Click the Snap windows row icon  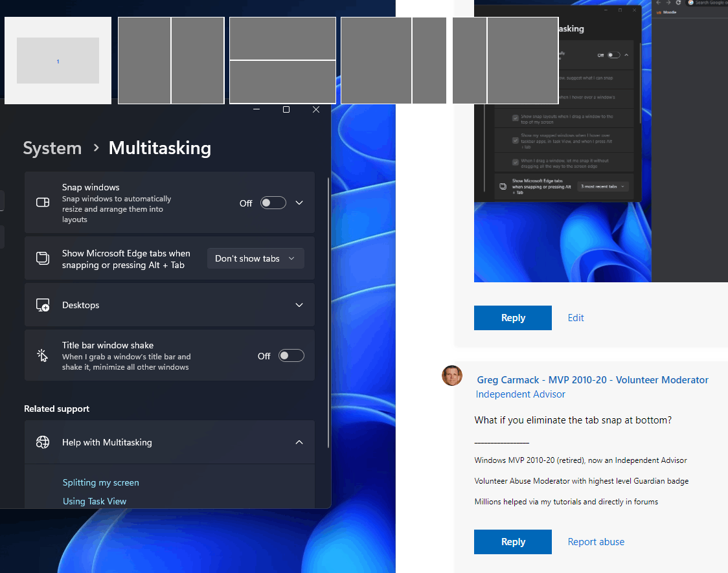click(x=43, y=203)
